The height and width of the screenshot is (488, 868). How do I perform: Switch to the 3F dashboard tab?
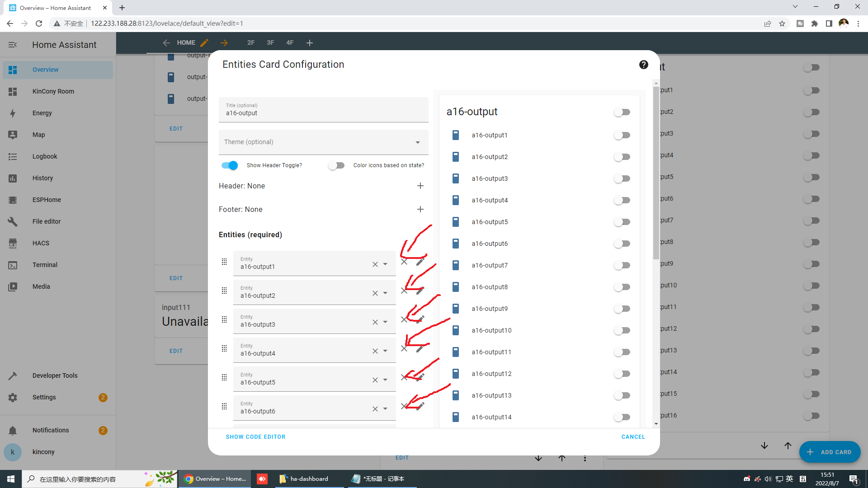tap(270, 42)
